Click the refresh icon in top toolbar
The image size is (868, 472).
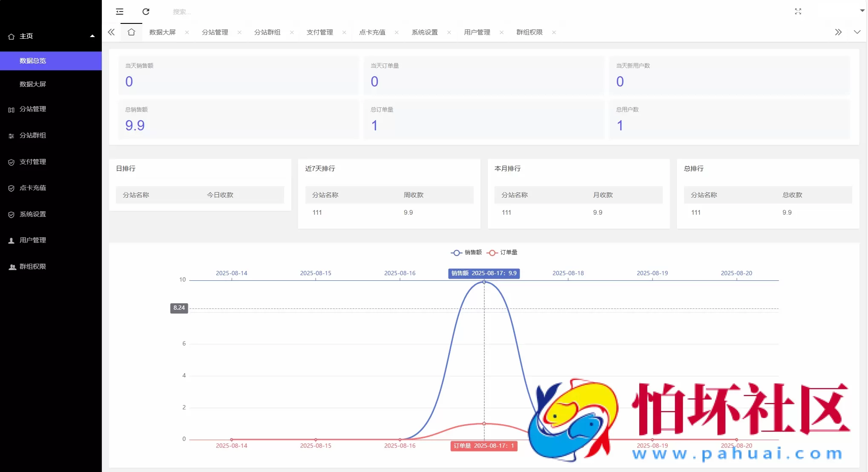146,12
